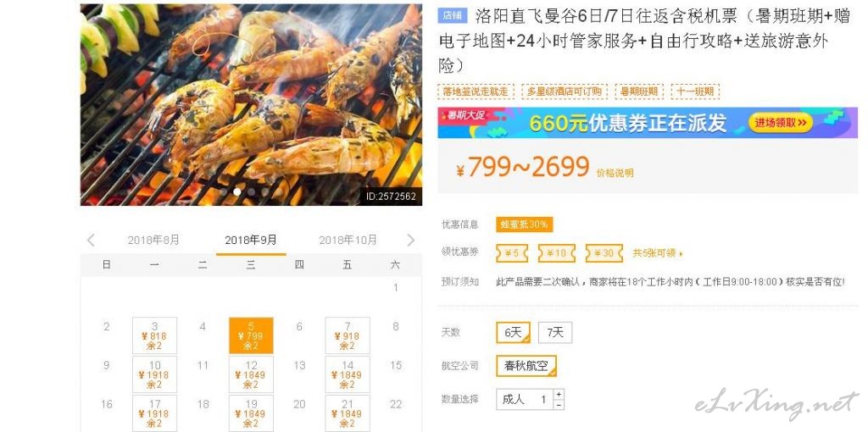
Task: Select the 6天 duration option
Action: coord(513,332)
